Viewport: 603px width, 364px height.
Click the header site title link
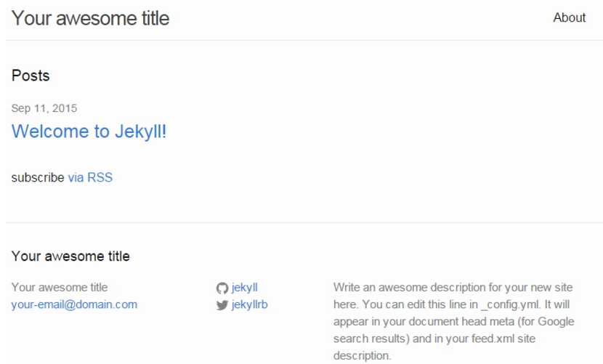90,18
